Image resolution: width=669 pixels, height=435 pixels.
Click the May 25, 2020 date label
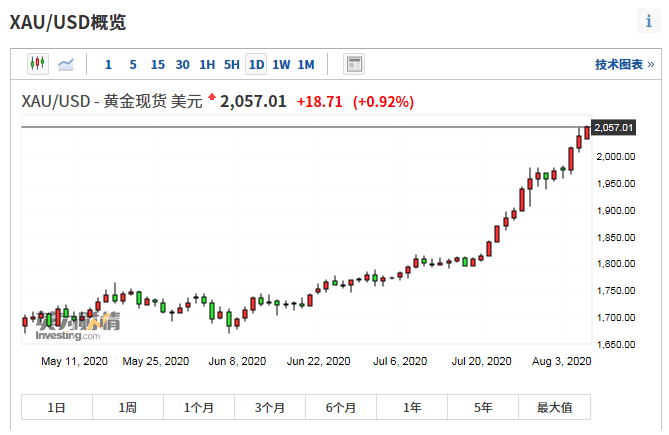click(x=156, y=361)
